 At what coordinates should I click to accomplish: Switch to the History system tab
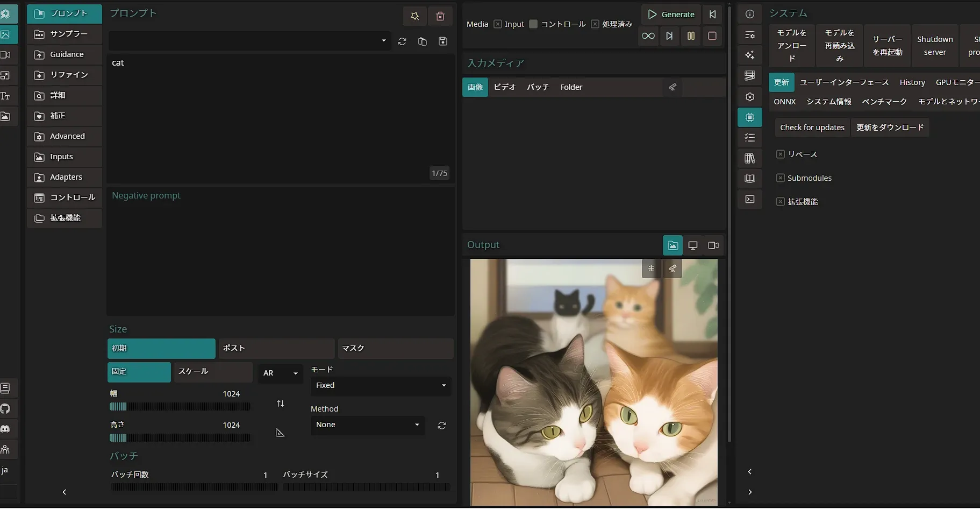[912, 82]
